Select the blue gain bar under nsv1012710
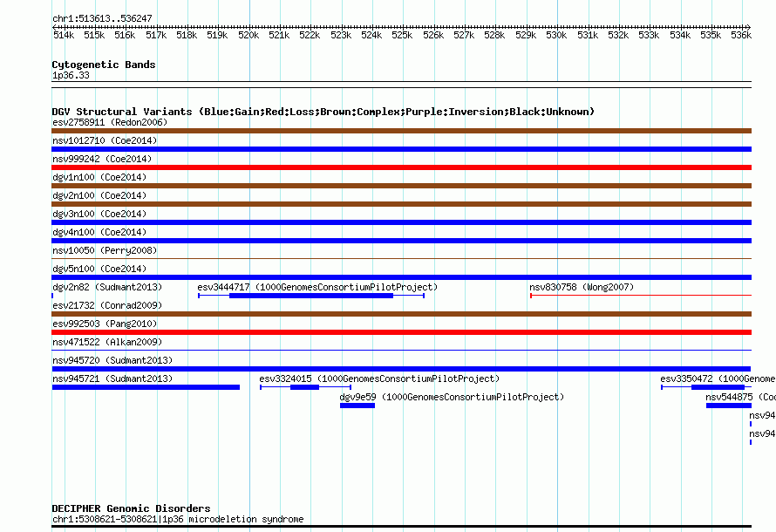This screenshot has width=776, height=532. coord(401,149)
